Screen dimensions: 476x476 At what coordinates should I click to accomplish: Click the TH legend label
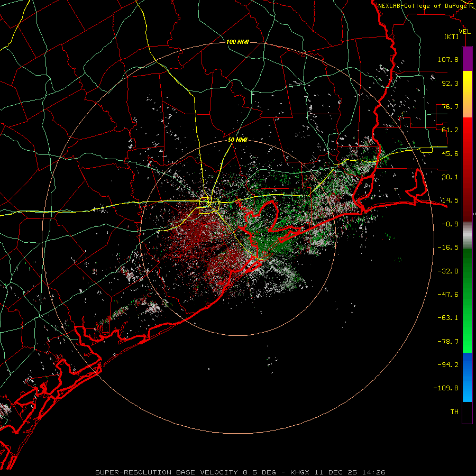click(x=454, y=412)
